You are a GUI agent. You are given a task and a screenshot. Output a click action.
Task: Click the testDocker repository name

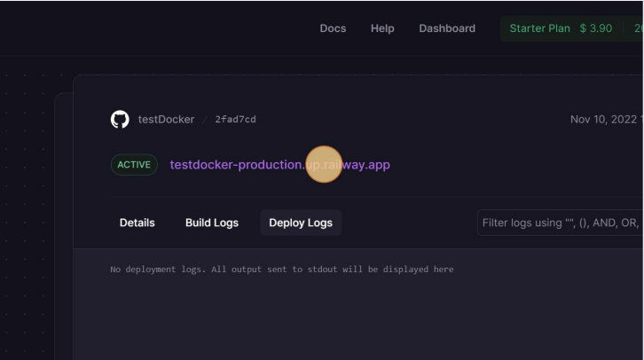166,120
